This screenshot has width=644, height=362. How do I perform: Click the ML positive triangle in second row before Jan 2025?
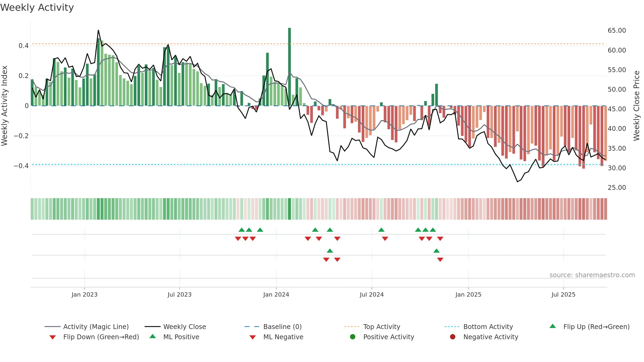pos(437,251)
